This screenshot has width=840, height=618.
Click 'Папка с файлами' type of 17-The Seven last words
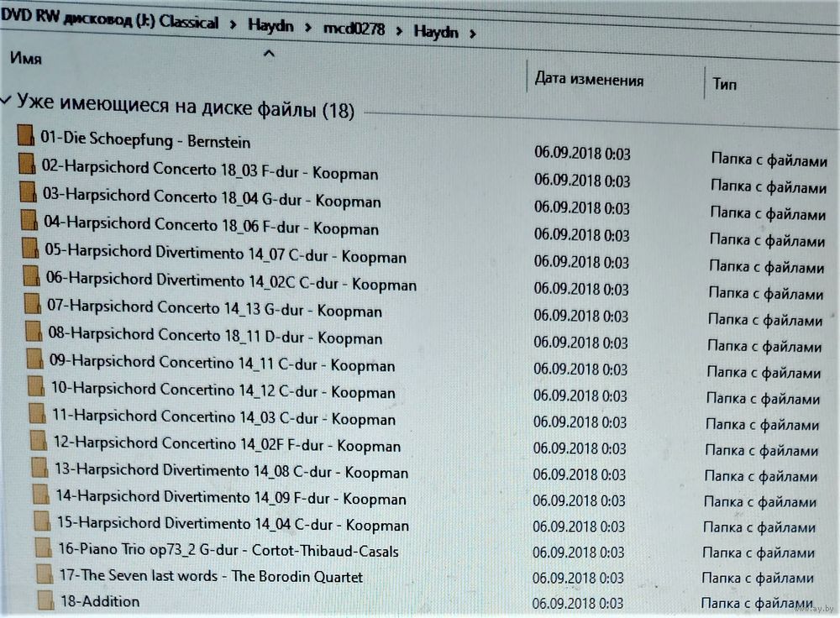tap(758, 578)
